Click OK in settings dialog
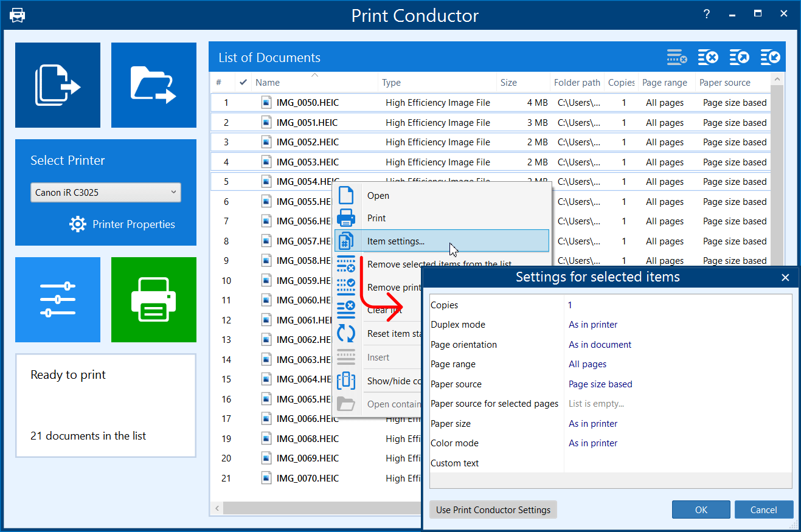The height and width of the screenshot is (532, 801). (x=701, y=510)
